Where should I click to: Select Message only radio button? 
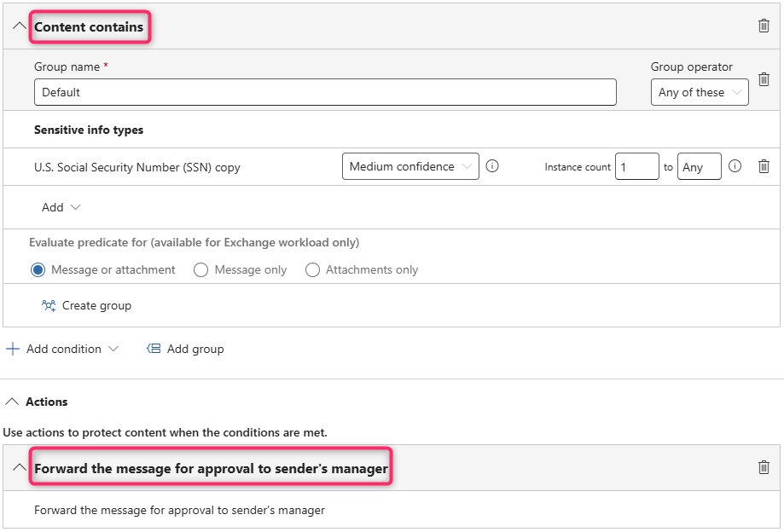(x=201, y=270)
